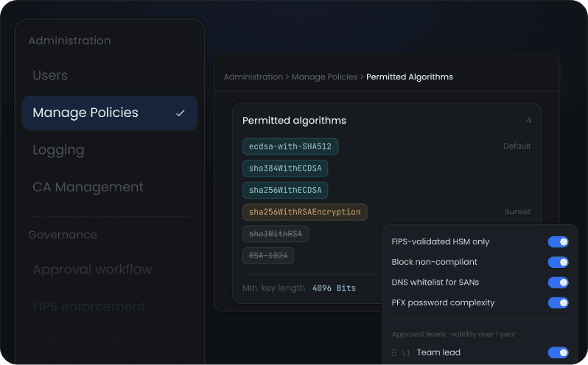Click the algorithm count number 4

528,121
